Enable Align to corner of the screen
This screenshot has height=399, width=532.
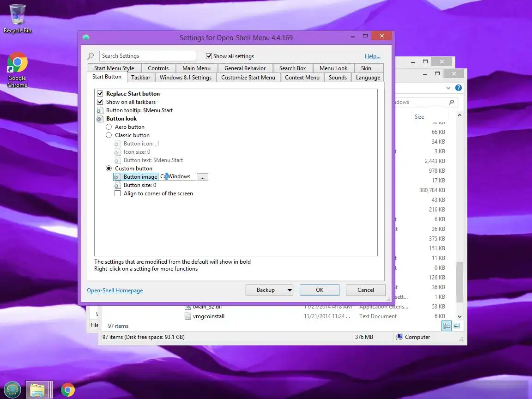coord(117,193)
